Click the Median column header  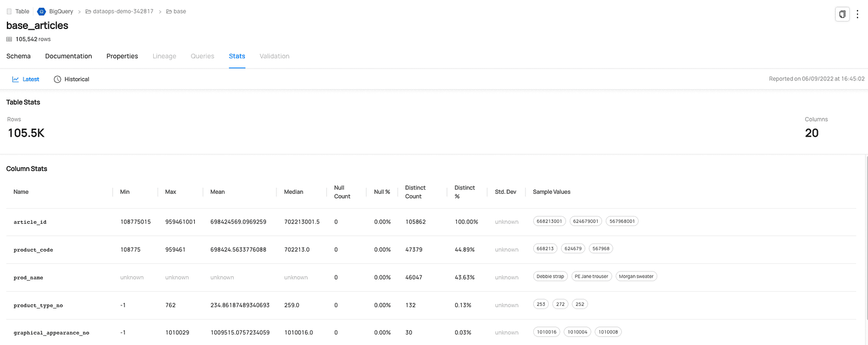point(294,192)
